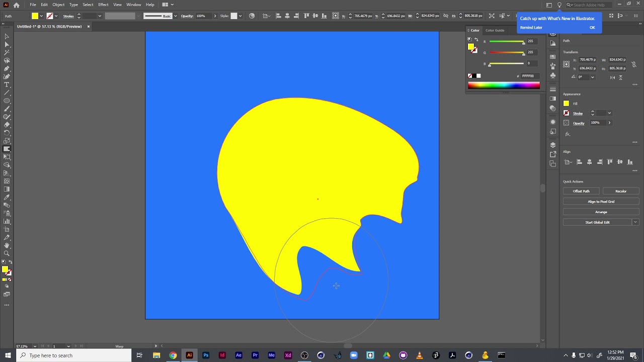Select the Hand tool
644x362 pixels.
[x=7, y=245]
